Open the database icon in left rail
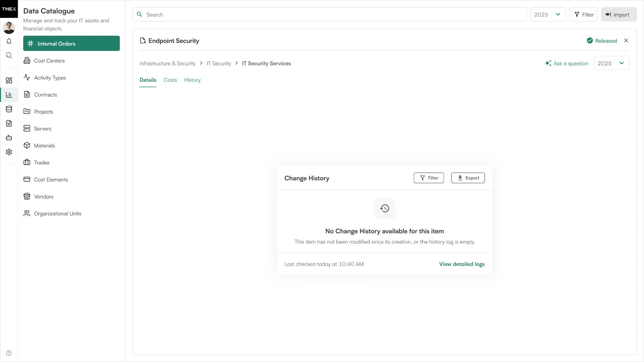The image size is (644, 362). click(9, 109)
